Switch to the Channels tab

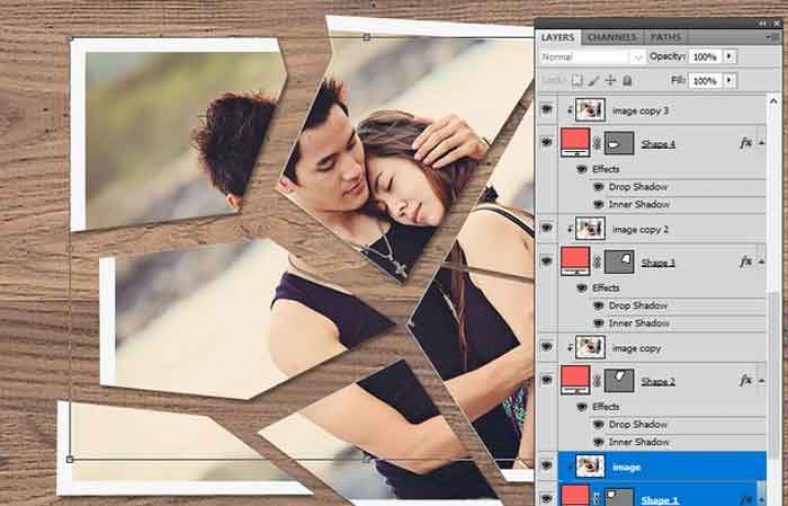point(612,38)
